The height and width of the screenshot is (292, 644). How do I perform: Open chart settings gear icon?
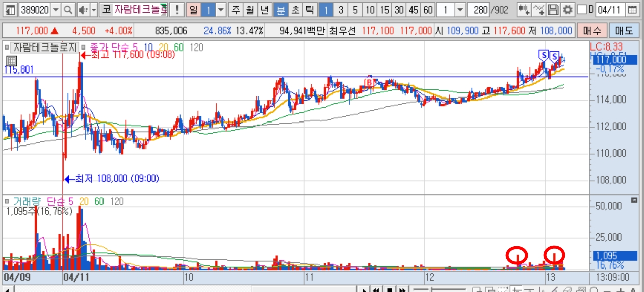567,9
